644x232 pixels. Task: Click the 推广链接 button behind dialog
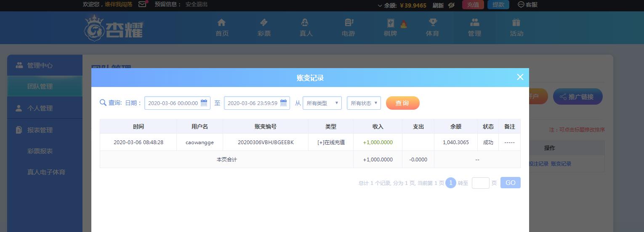click(x=578, y=97)
